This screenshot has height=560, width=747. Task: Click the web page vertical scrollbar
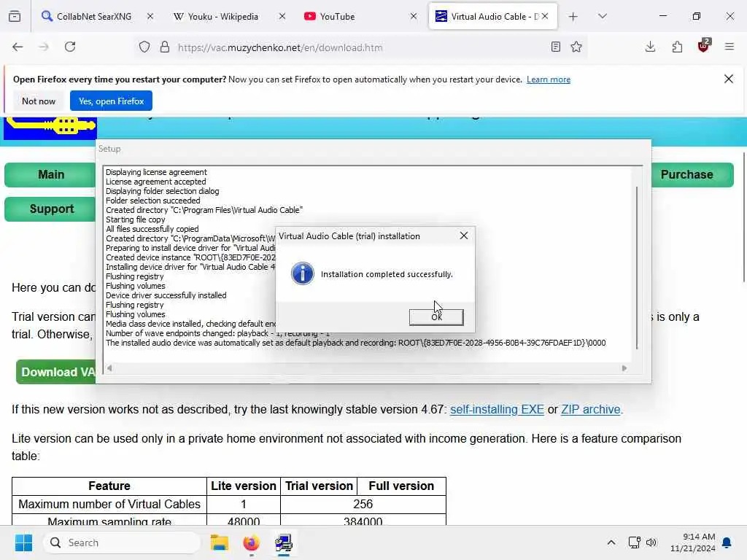[744, 217]
